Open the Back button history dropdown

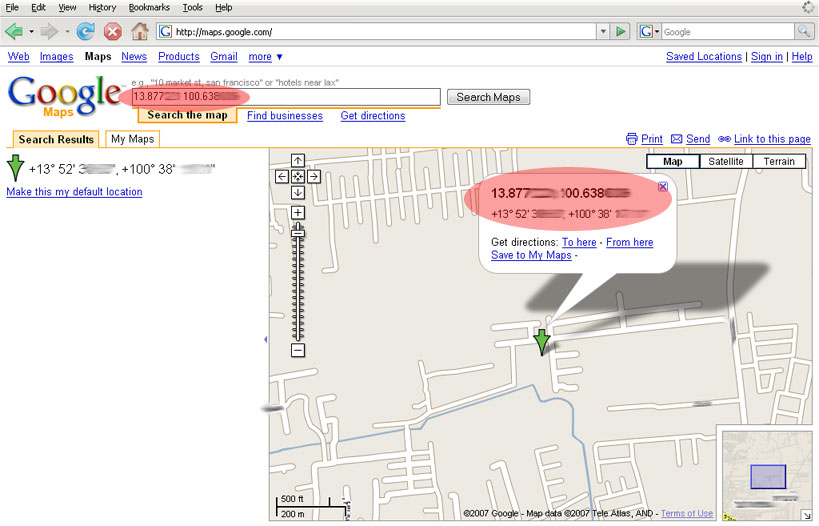click(x=31, y=32)
